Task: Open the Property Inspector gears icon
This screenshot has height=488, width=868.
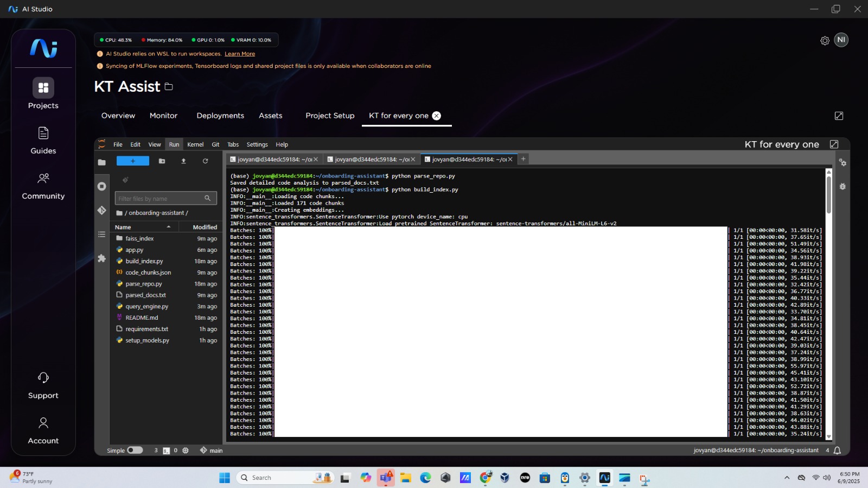Action: (x=843, y=162)
